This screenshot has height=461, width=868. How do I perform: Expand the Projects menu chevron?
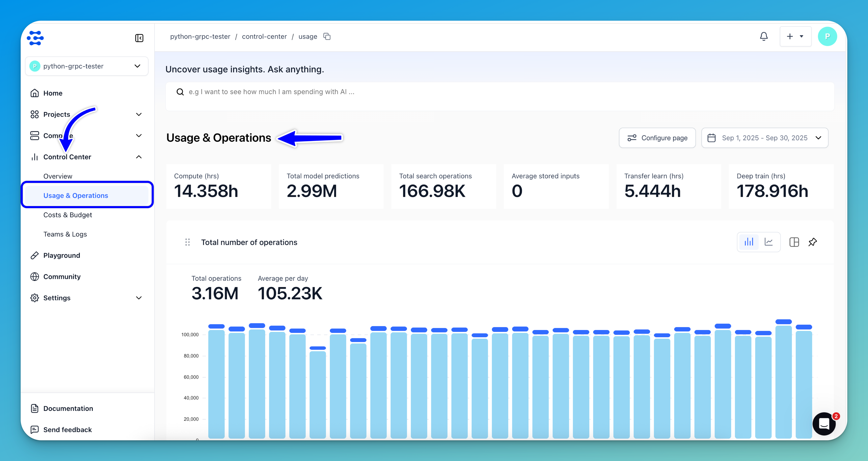click(138, 114)
